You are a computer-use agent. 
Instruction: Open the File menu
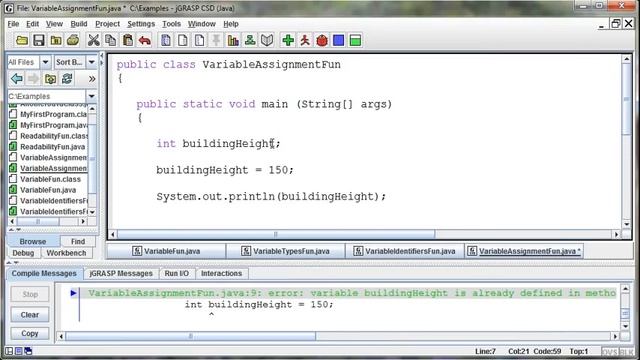pyautogui.click(x=13, y=24)
